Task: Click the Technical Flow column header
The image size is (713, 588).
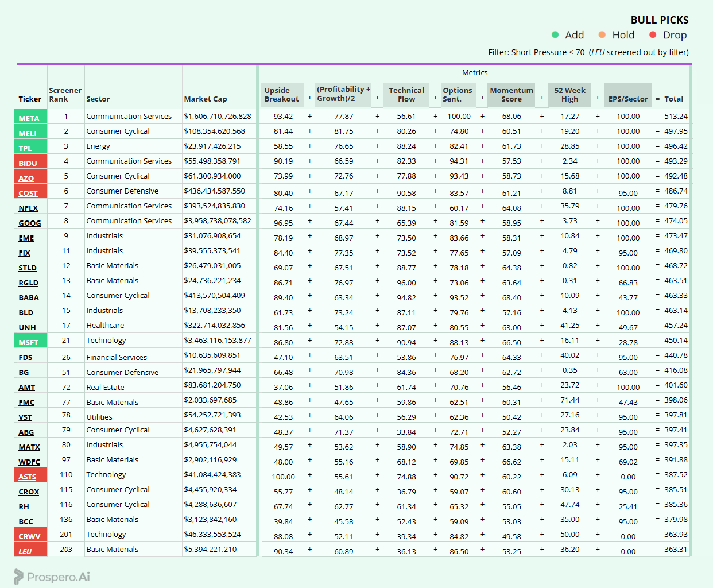Action: [x=406, y=95]
